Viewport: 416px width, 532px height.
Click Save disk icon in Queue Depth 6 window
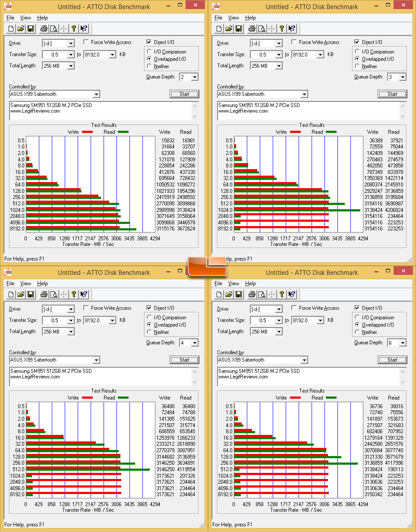click(x=239, y=295)
